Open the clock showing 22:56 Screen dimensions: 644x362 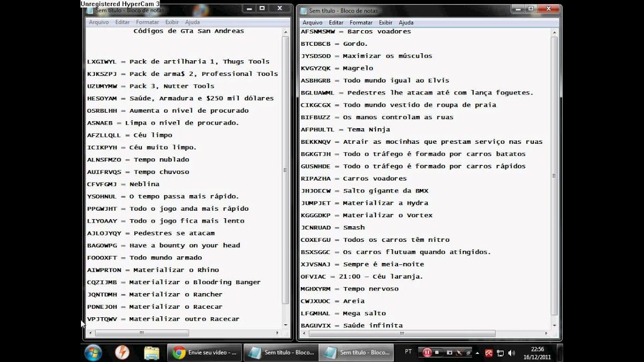pos(537,353)
